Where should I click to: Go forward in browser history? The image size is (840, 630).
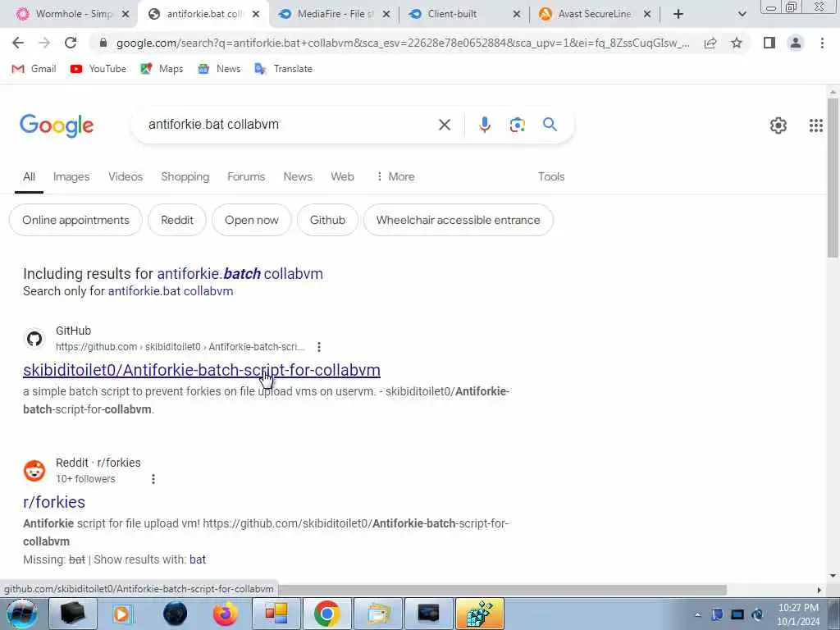coord(44,43)
